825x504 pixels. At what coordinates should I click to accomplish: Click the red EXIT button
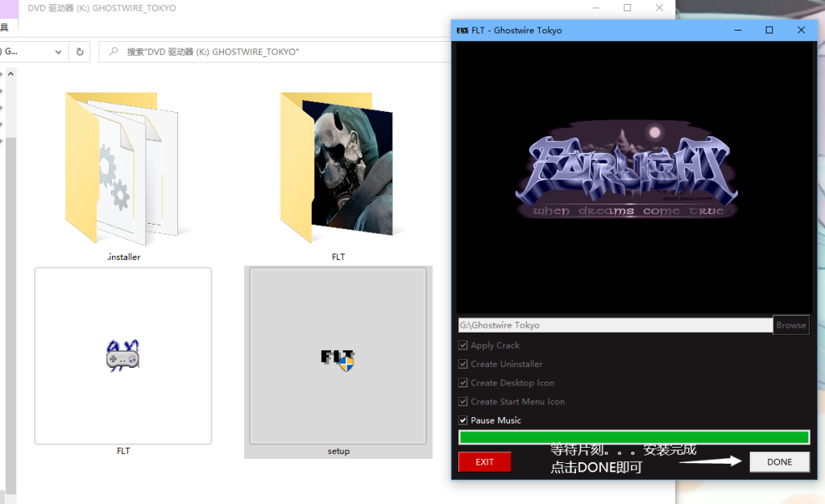point(484,462)
